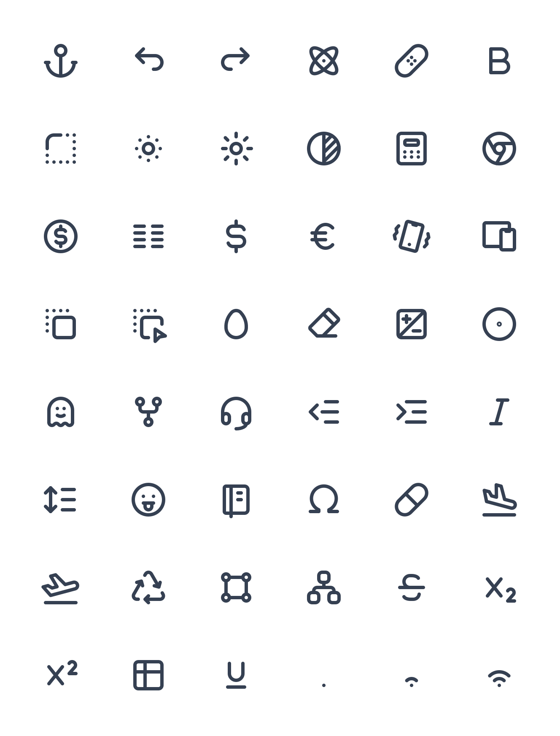Choose the recycle arrows icon
The image size is (560, 736).
pos(148,587)
